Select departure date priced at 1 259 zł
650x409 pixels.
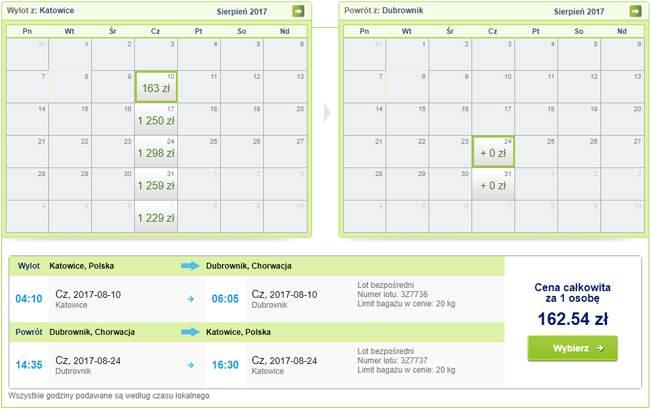(155, 184)
